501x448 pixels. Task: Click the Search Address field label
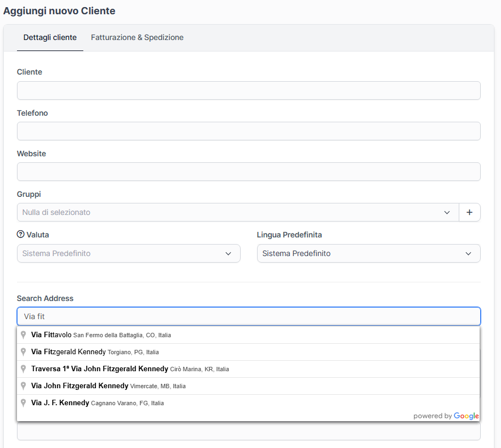[45, 298]
